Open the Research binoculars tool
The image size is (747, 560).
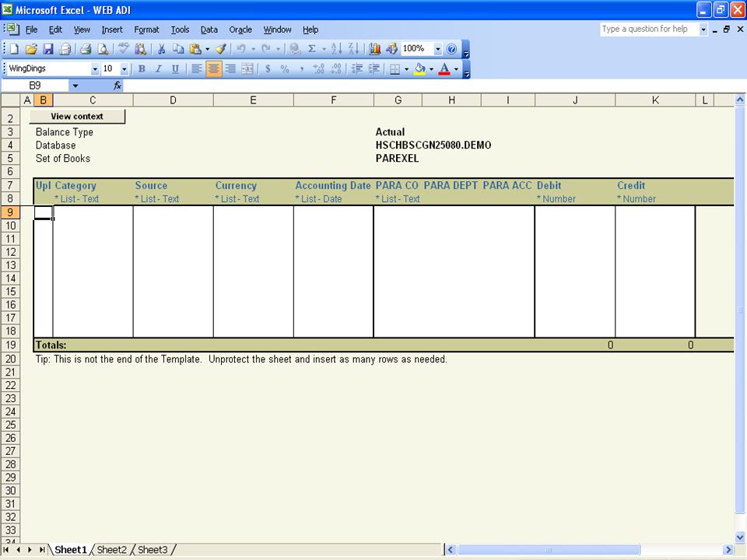[x=141, y=48]
